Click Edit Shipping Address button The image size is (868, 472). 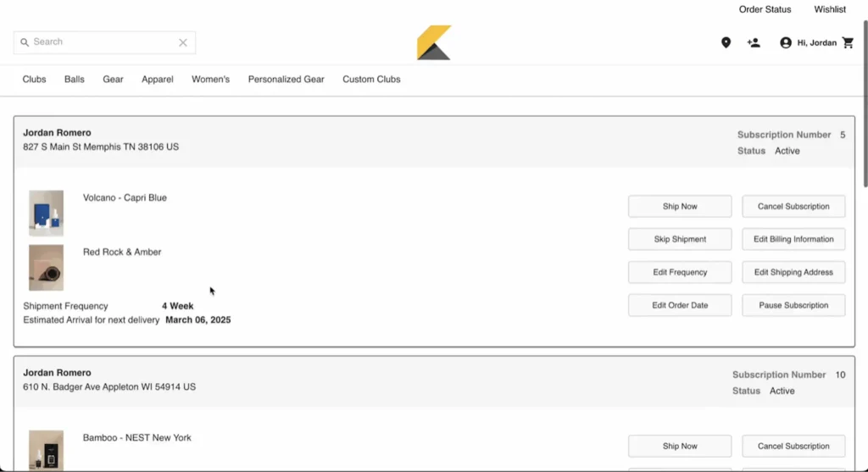[793, 272]
